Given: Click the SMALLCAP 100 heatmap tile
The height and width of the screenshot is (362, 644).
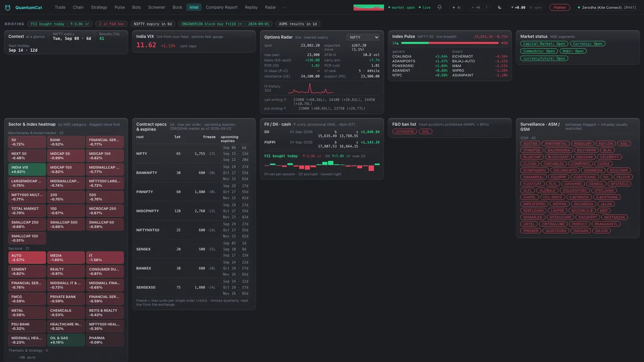Looking at the screenshot, I should (27, 238).
